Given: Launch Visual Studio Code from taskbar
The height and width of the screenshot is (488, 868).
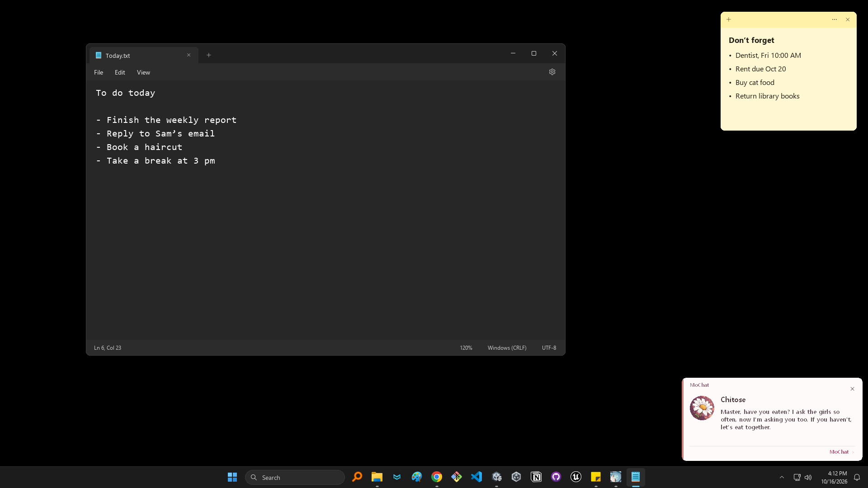Looking at the screenshot, I should pos(476,477).
